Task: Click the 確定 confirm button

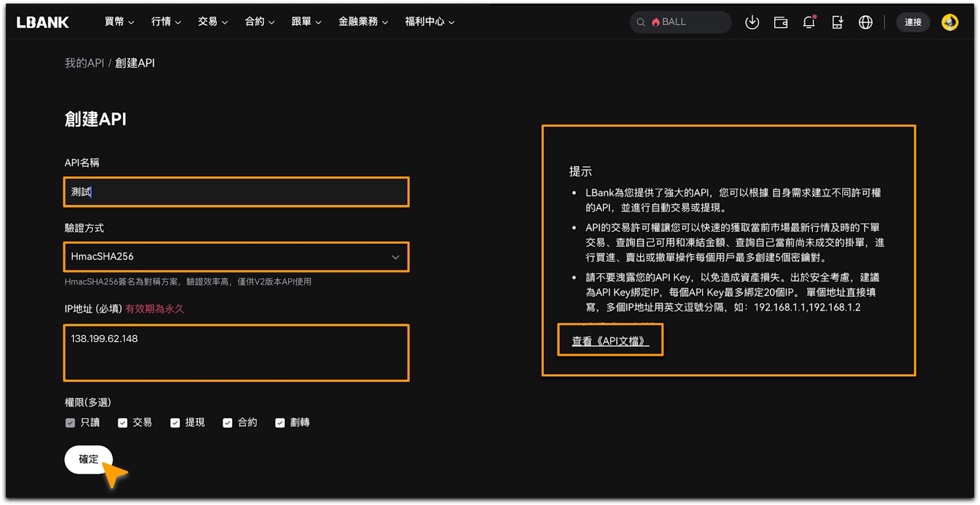Action: click(89, 459)
